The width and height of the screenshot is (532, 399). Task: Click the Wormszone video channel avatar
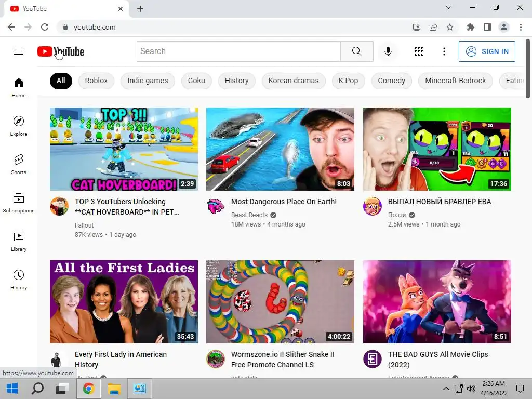pyautogui.click(x=216, y=358)
